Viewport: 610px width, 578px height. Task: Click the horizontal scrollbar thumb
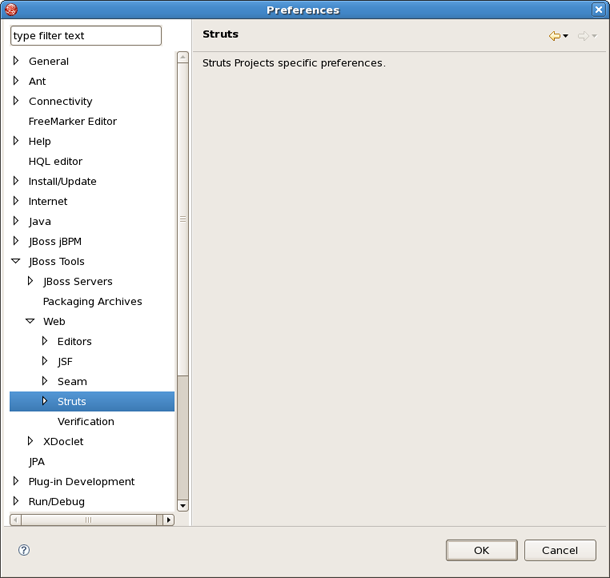pyautogui.click(x=89, y=520)
